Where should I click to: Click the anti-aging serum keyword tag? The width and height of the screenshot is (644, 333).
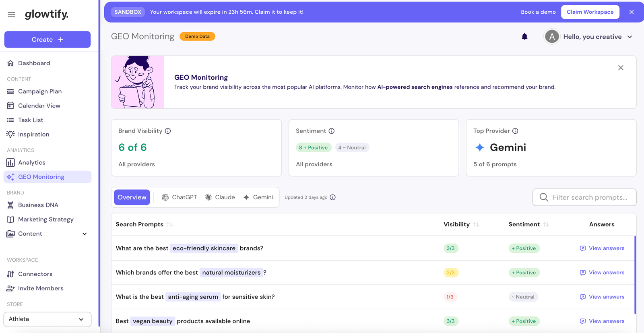193,297
